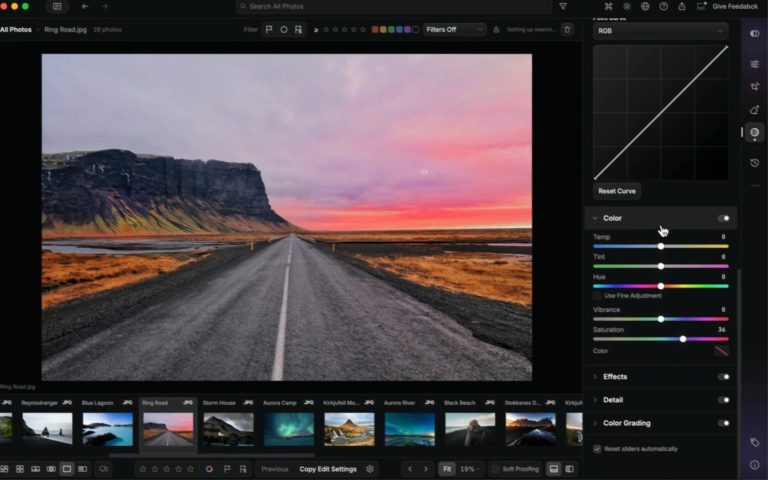
Task: Filter by purple color label
Action: coord(408,29)
